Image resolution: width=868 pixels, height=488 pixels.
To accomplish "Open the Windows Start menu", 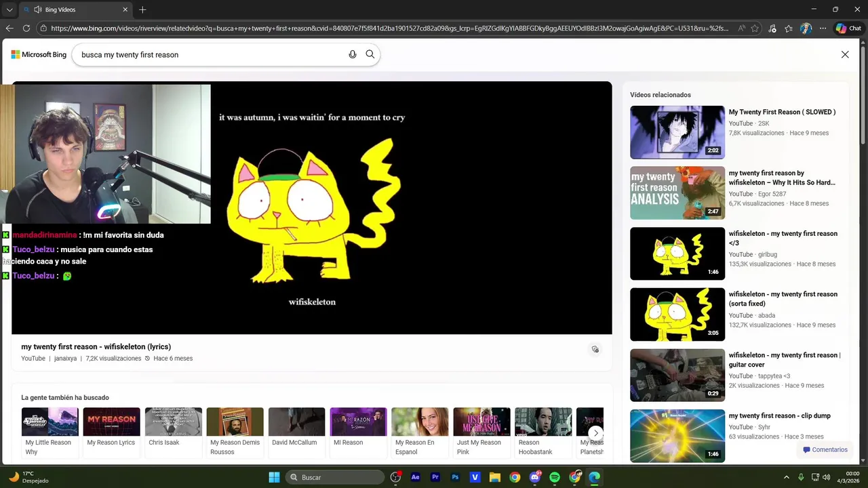I will click(x=274, y=477).
